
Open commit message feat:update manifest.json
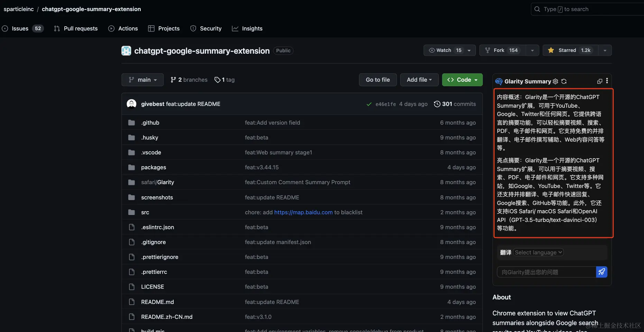pyautogui.click(x=278, y=242)
